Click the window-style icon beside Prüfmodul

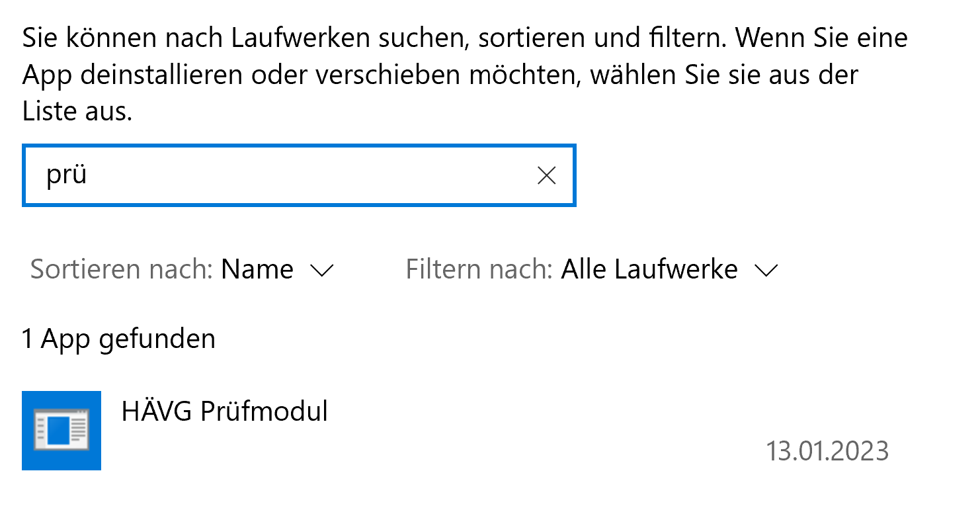61,430
